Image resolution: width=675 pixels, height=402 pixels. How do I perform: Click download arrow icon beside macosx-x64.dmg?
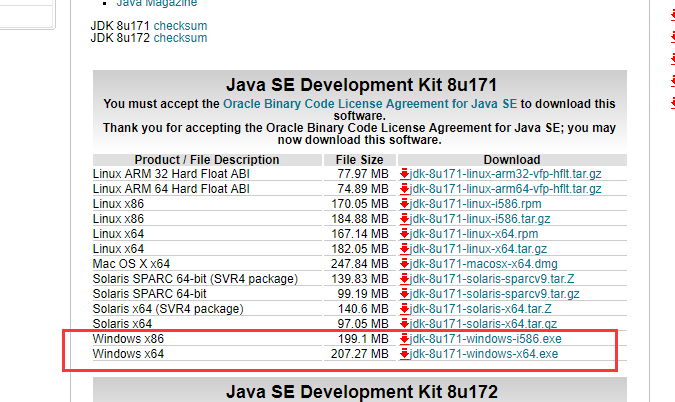404,264
